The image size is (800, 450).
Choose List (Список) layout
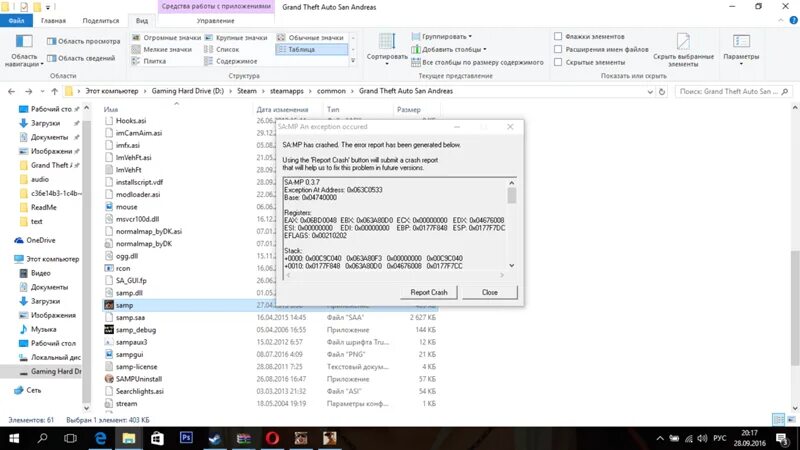[221, 49]
